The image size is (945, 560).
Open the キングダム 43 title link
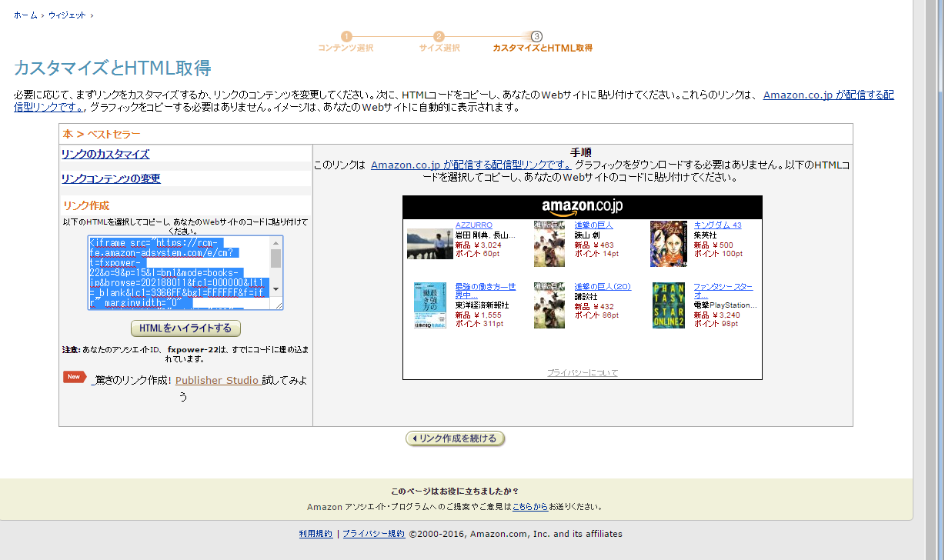click(x=718, y=225)
